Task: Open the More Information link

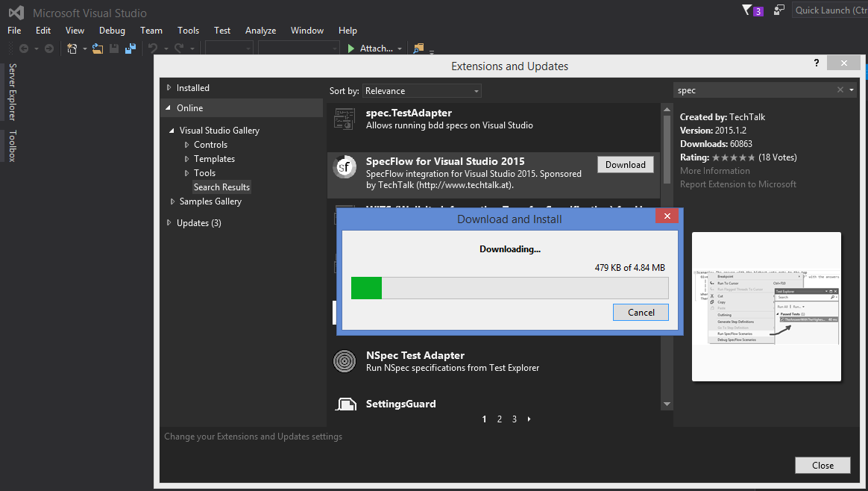Action: [715, 170]
